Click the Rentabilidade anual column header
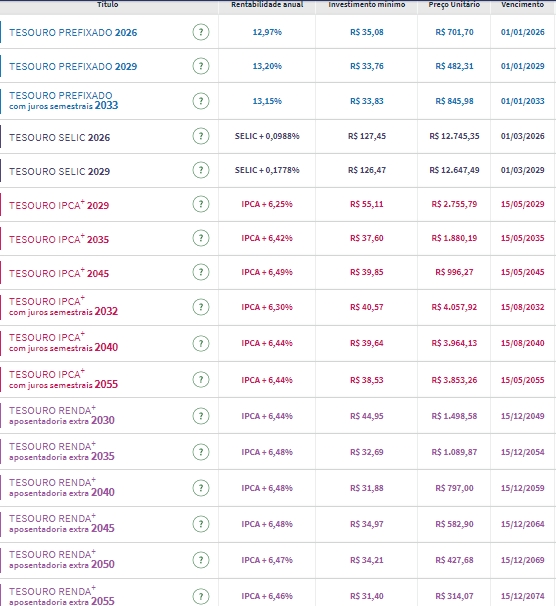The height and width of the screenshot is (606, 556). (267, 5)
